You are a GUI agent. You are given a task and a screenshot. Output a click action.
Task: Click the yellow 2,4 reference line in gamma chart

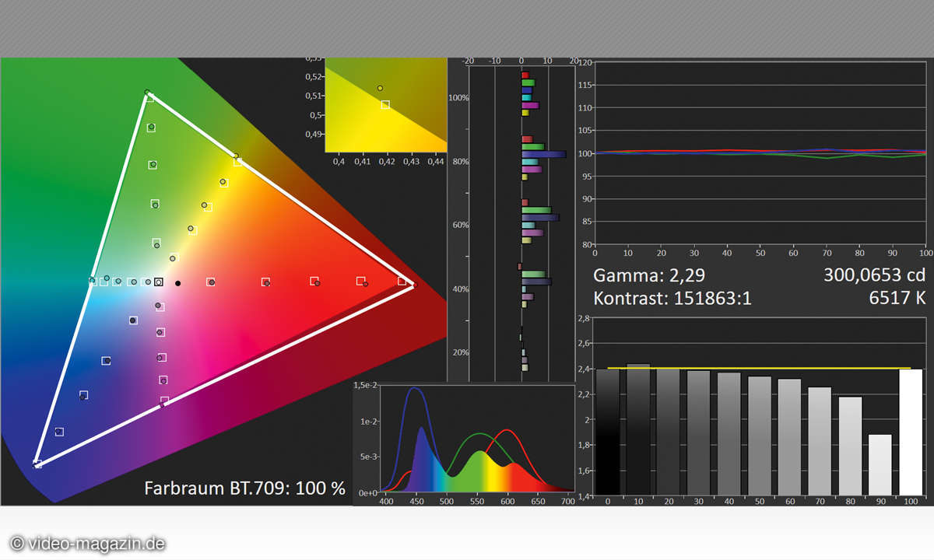(759, 368)
